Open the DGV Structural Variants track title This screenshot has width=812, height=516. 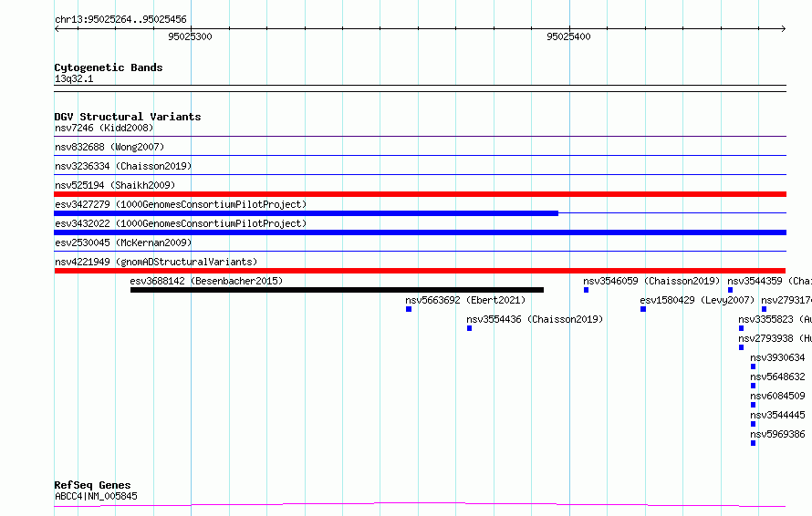click(128, 117)
